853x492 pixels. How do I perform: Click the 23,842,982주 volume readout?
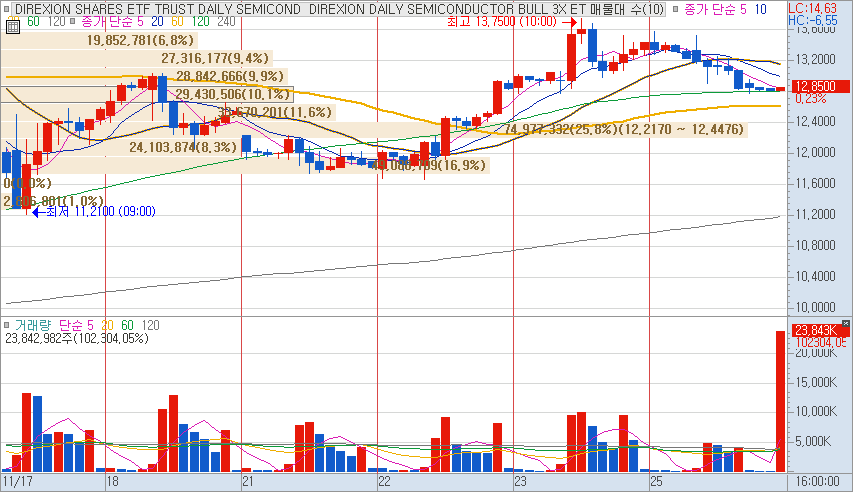pos(77,339)
